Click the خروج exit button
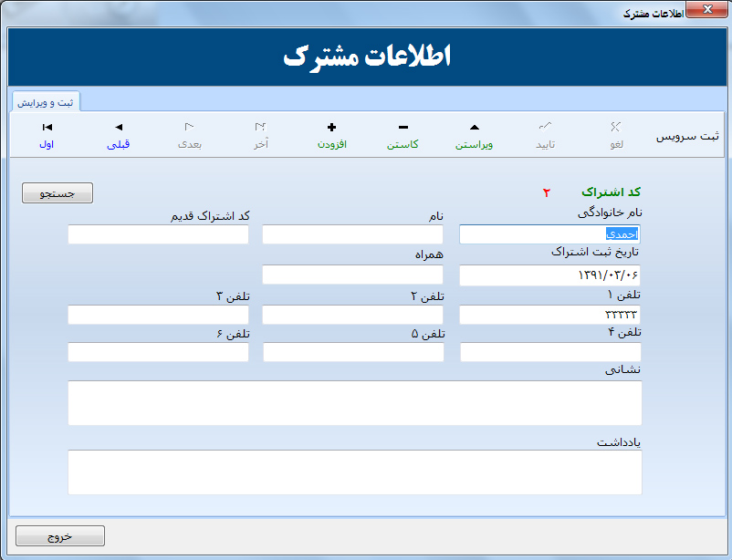 tap(59, 535)
